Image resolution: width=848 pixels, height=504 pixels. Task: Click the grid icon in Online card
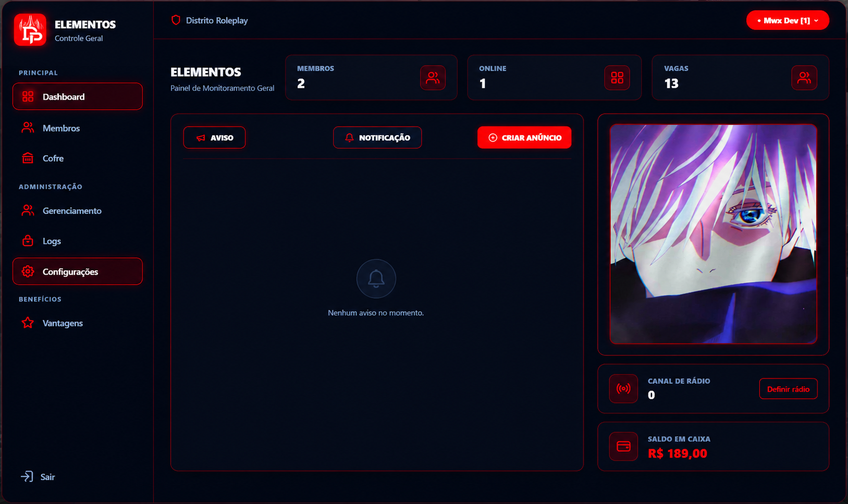[x=617, y=78]
